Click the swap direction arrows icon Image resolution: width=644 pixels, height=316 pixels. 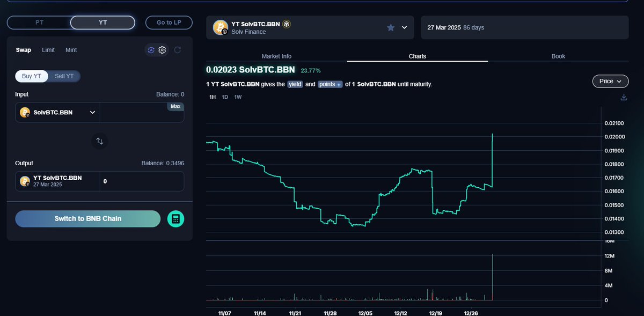[100, 141]
